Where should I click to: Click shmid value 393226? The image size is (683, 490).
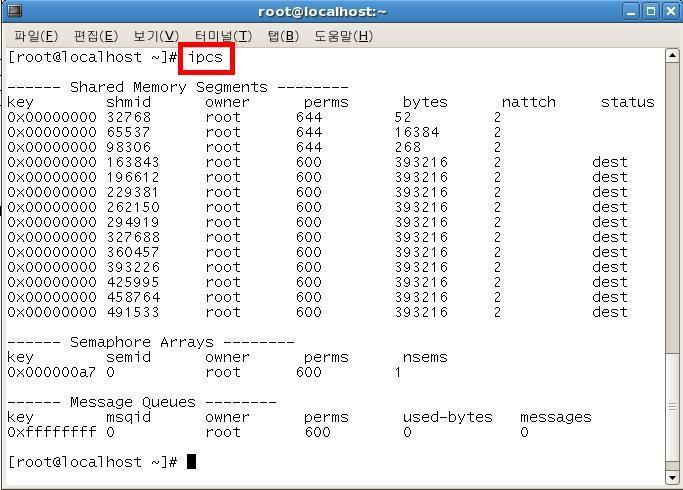[133, 267]
